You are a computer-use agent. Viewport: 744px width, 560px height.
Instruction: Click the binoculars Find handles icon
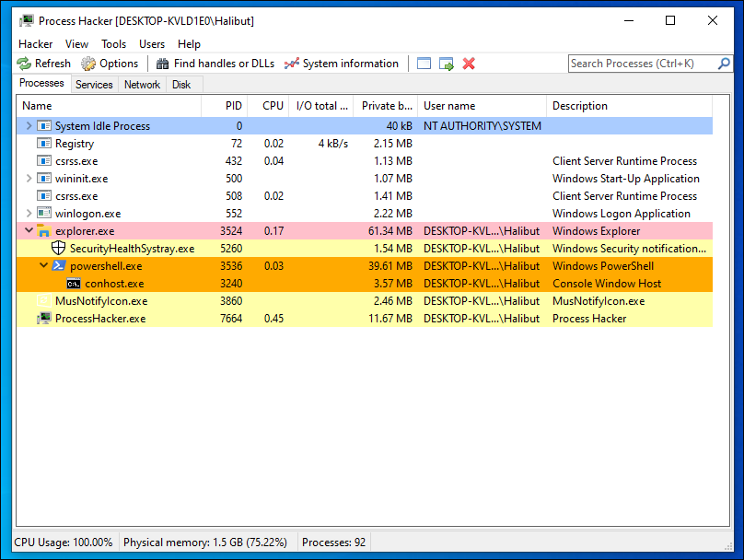click(163, 64)
